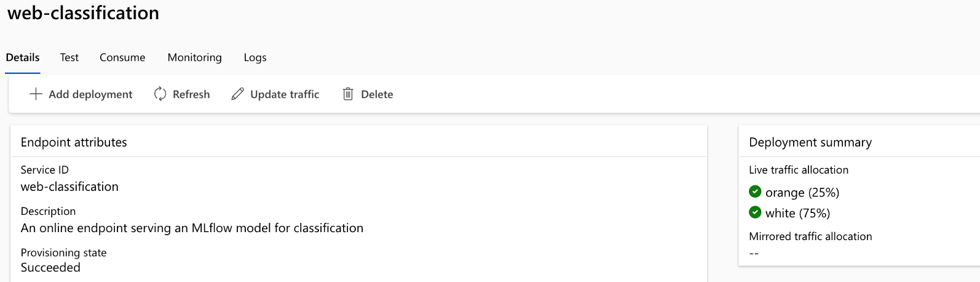This screenshot has height=282, width=980.
Task: View the Logs tab
Action: (255, 57)
